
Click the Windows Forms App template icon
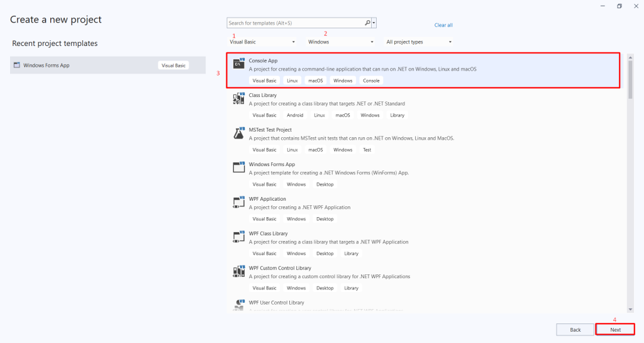coord(239,167)
